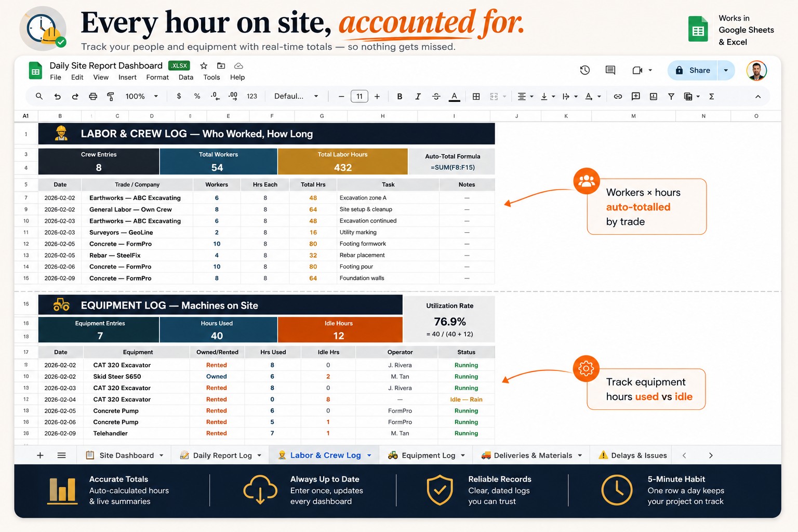Image resolution: width=798 pixels, height=532 pixels.
Task: Open vertical align dropdown
Action: click(548, 96)
